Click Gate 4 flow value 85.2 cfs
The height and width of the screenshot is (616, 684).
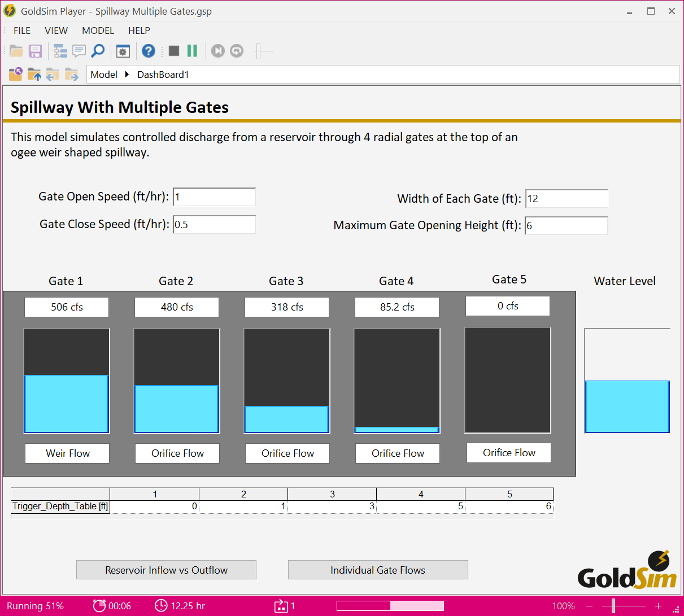397,307
